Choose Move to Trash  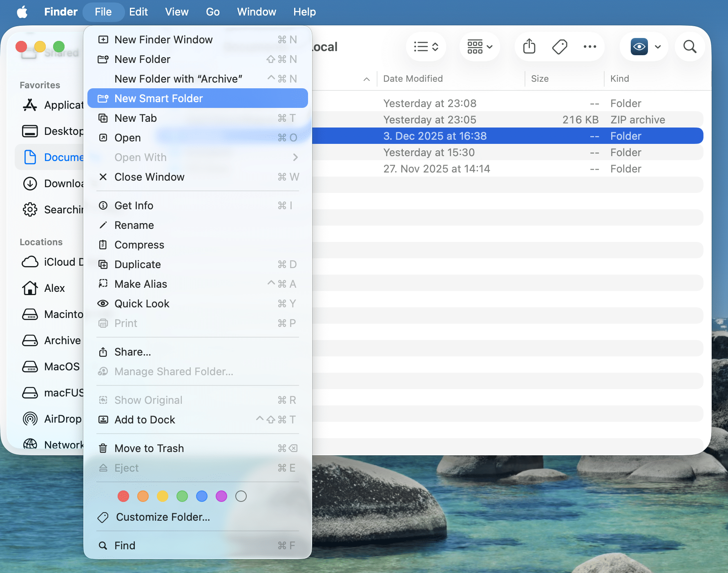[x=198, y=448]
